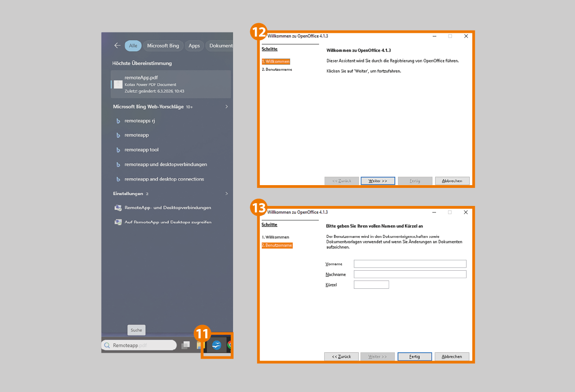Image resolution: width=575 pixels, height=392 pixels.
Task: Click the icon next to 'Auf RemoteApp und Desktops zugreifen'
Action: click(118, 222)
